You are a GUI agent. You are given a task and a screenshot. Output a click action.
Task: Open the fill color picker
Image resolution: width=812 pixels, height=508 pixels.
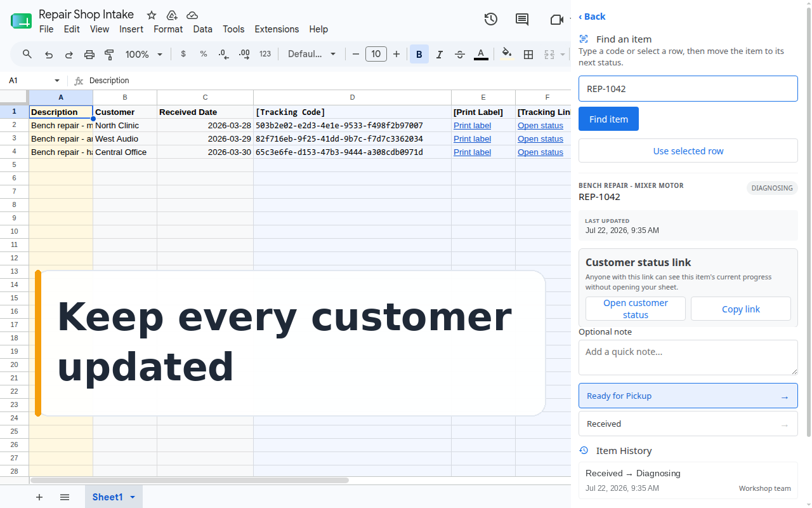(506, 54)
